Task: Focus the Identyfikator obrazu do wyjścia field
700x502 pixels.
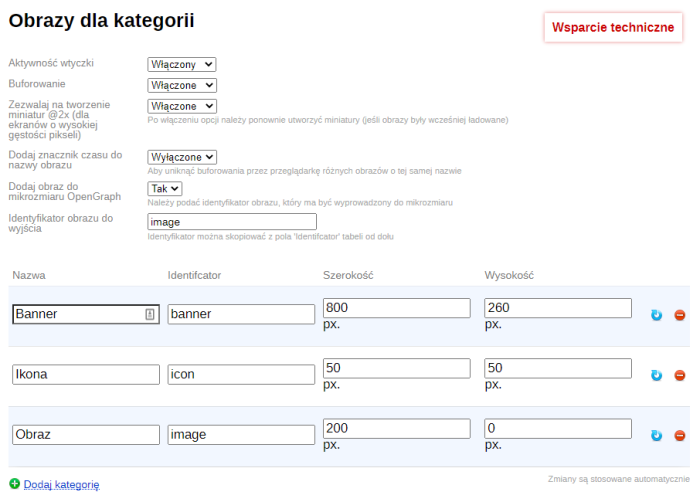Action: pos(231,222)
